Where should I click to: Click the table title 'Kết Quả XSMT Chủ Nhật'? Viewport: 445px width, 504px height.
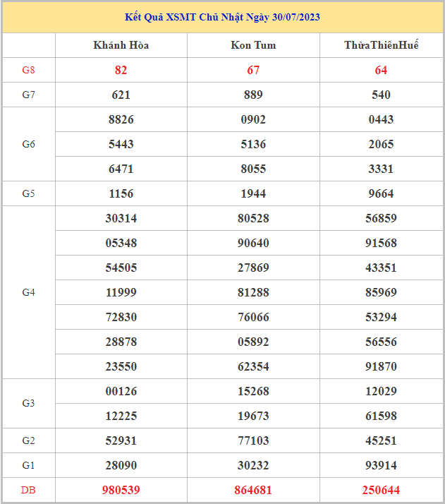222,17
